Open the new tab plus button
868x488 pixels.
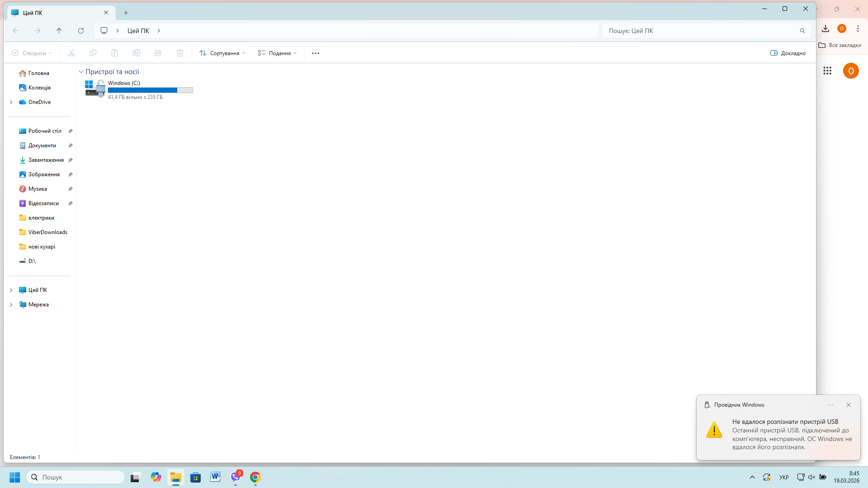(x=126, y=13)
